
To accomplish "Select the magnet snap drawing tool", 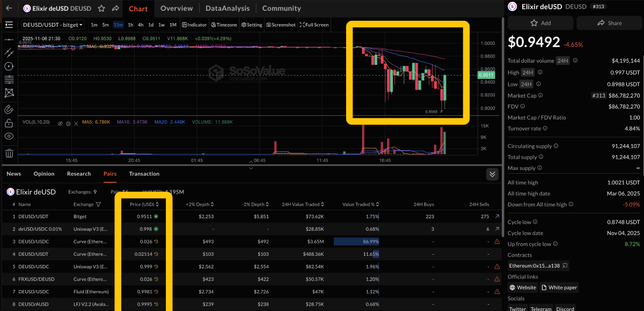I will point(9,109).
